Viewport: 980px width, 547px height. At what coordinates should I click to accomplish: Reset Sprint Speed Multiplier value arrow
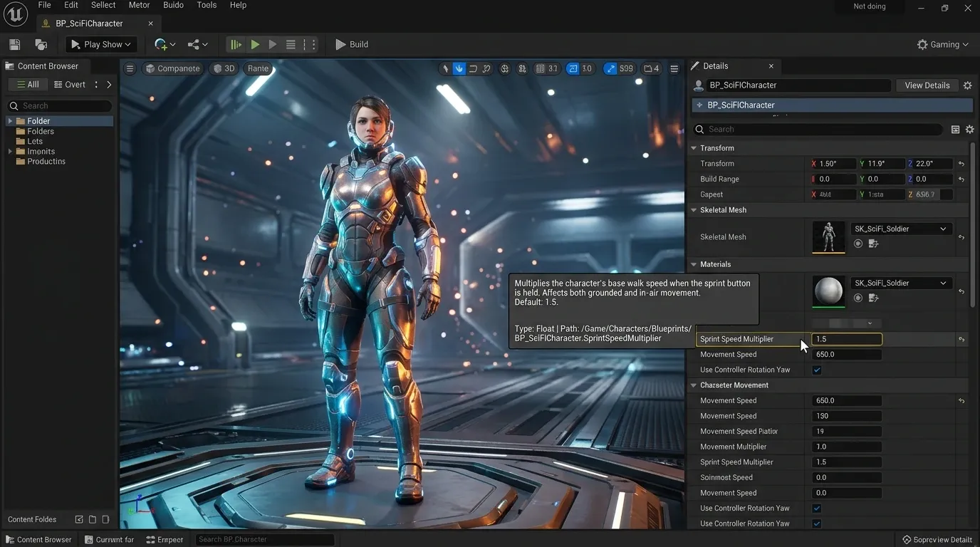[x=961, y=339]
